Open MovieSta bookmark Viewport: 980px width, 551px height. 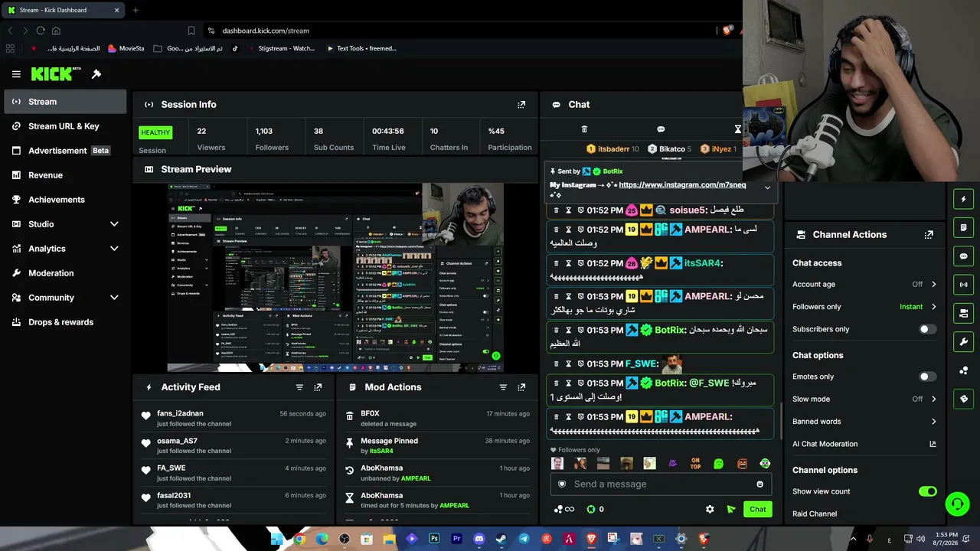pyautogui.click(x=126, y=48)
